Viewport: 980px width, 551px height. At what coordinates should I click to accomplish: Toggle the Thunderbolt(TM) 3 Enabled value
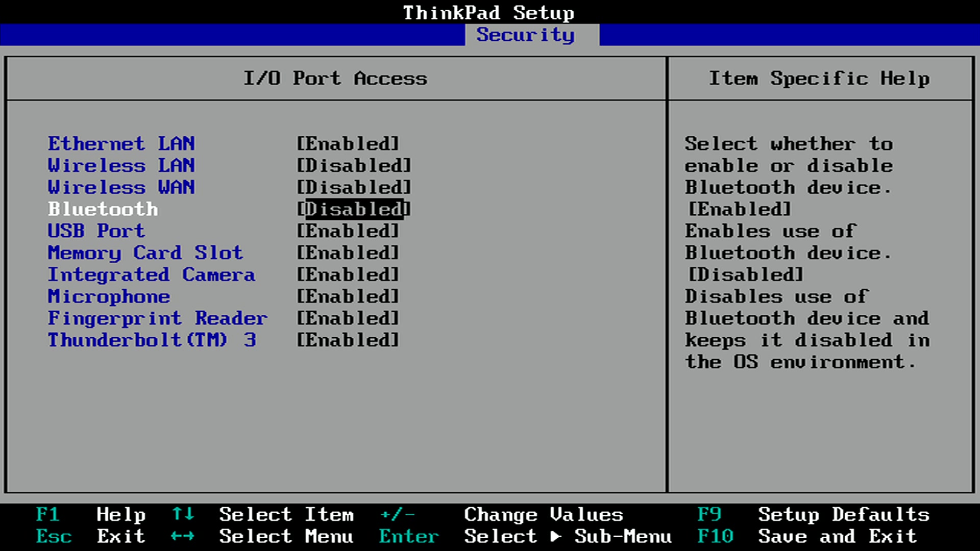point(348,340)
